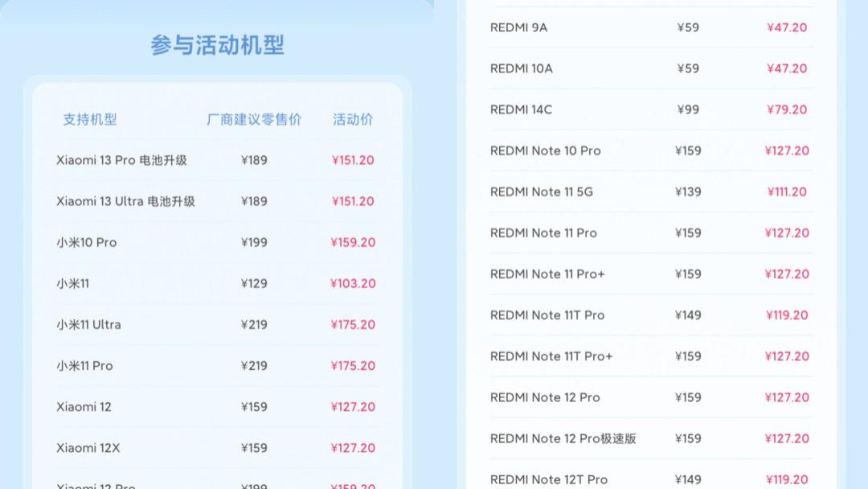Click the 厂商建议零售价 column header

click(254, 119)
